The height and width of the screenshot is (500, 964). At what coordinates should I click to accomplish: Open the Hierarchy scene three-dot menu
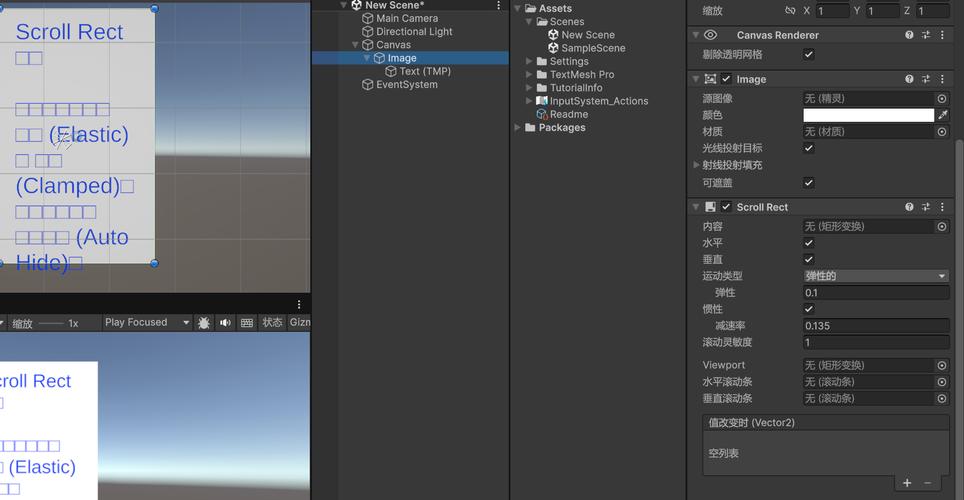coord(498,5)
